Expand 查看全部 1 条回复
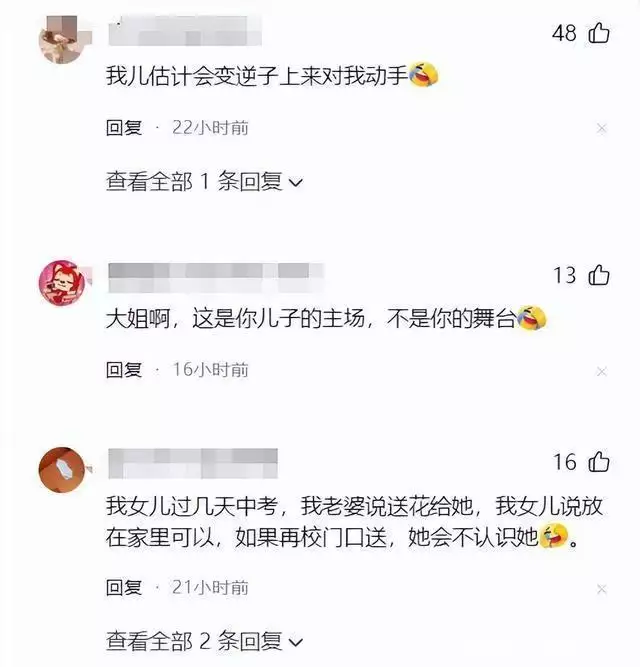640x667 pixels. point(204,182)
